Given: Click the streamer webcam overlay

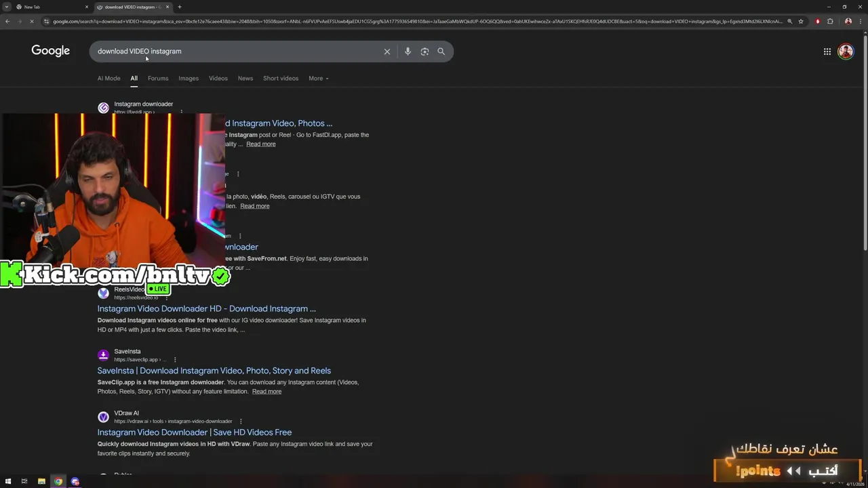Looking at the screenshot, I should pos(113,190).
